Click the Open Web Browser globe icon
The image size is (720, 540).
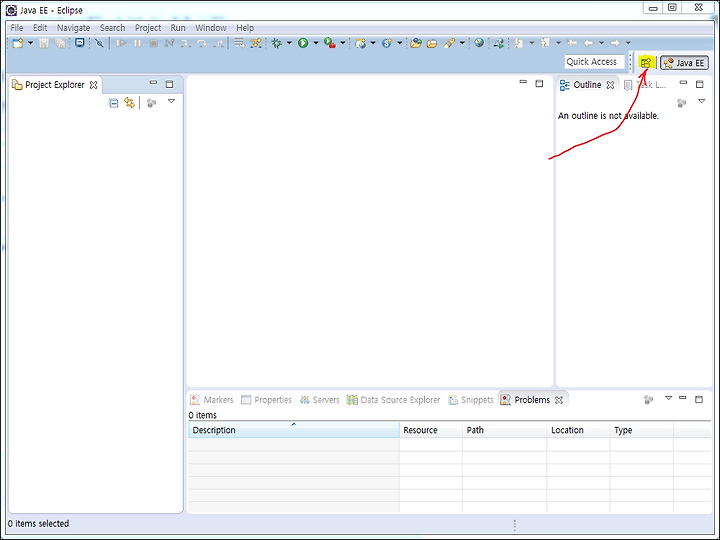click(x=479, y=43)
